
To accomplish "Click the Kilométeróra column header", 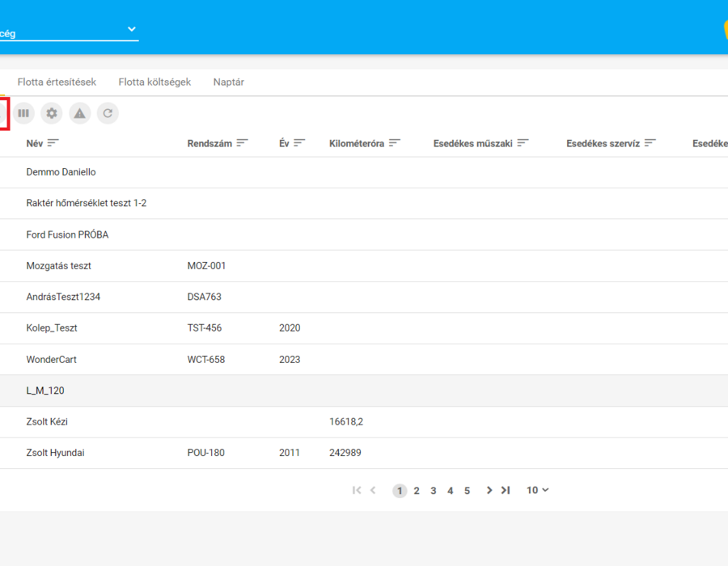I will tap(357, 143).
